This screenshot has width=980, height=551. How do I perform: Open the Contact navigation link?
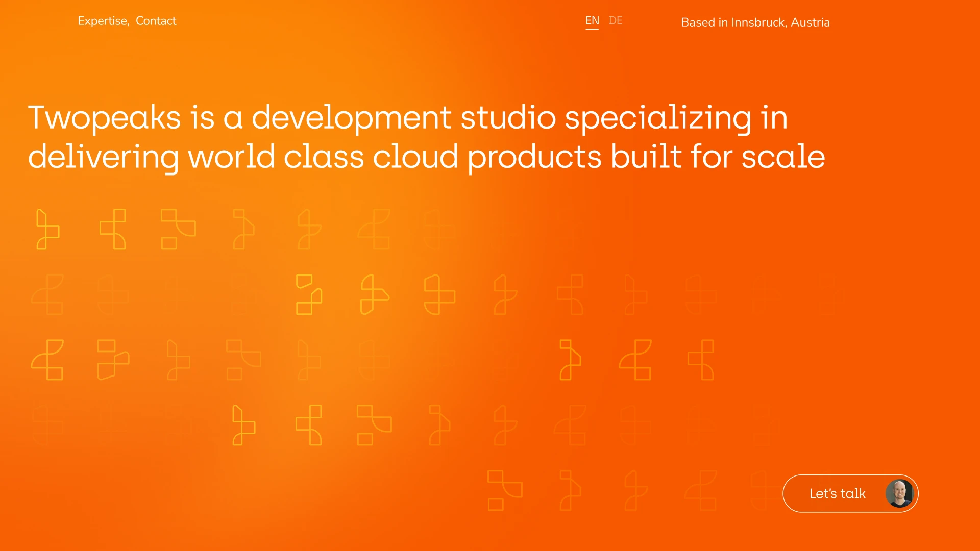pyautogui.click(x=156, y=21)
